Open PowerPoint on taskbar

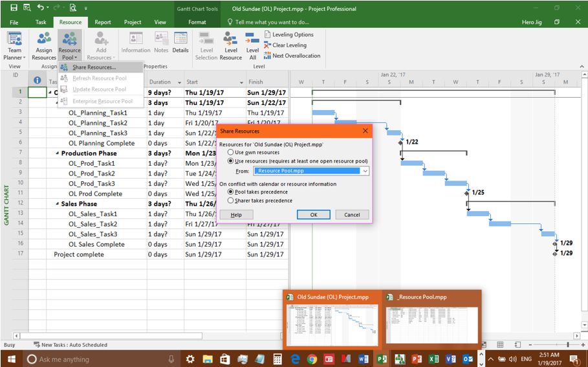click(416, 359)
